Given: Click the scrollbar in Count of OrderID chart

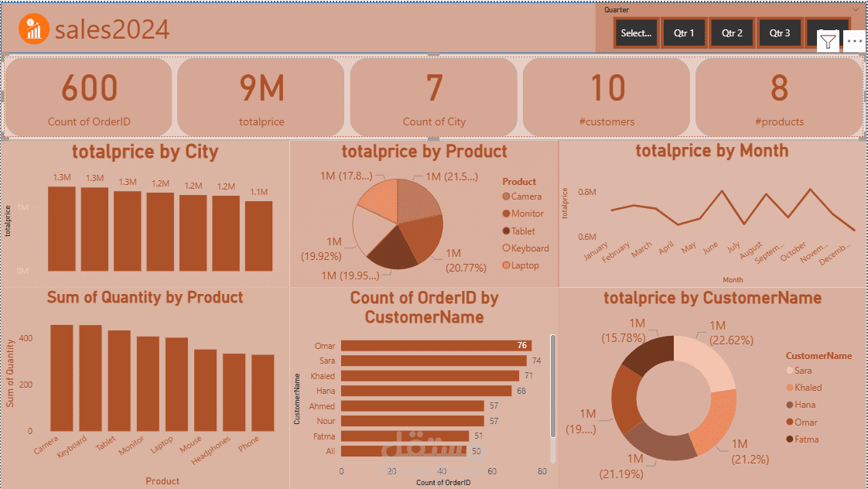Looking at the screenshot, I should (x=552, y=386).
